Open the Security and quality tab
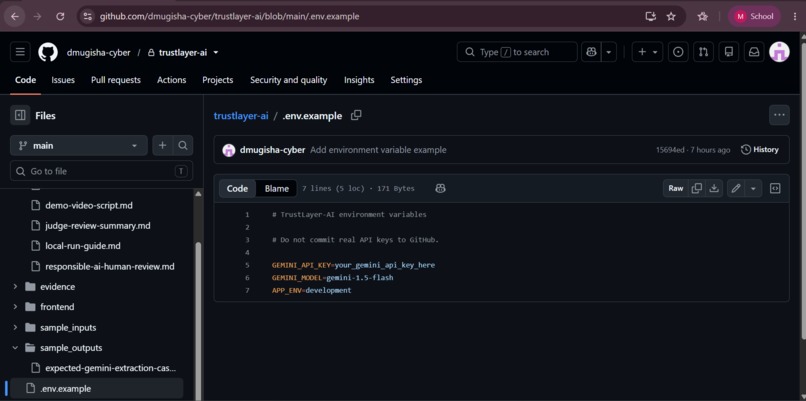 tap(288, 80)
